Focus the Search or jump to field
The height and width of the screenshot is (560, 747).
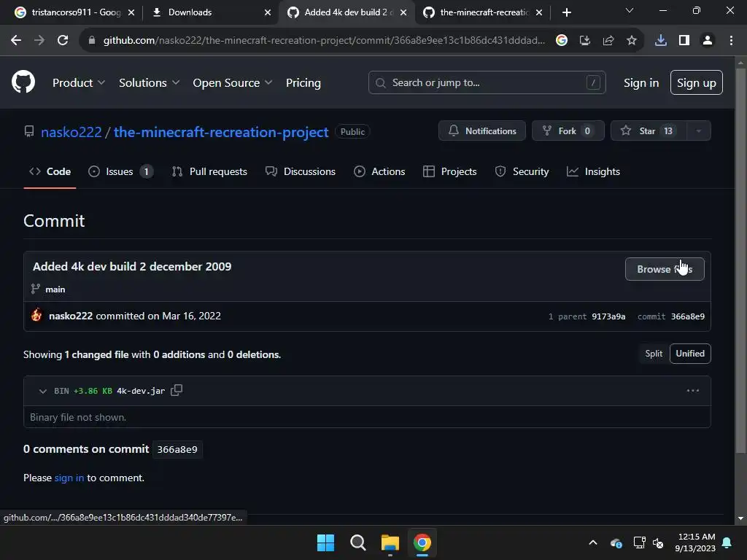click(x=487, y=82)
